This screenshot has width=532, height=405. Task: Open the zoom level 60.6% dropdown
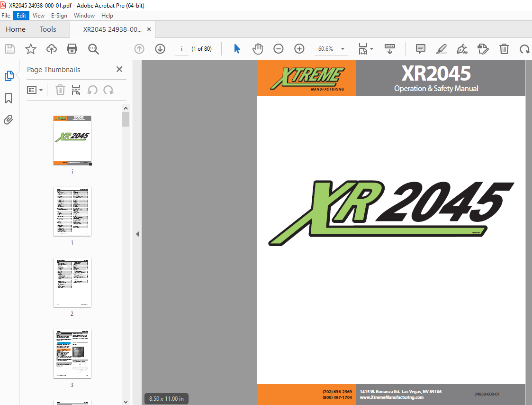coord(343,49)
